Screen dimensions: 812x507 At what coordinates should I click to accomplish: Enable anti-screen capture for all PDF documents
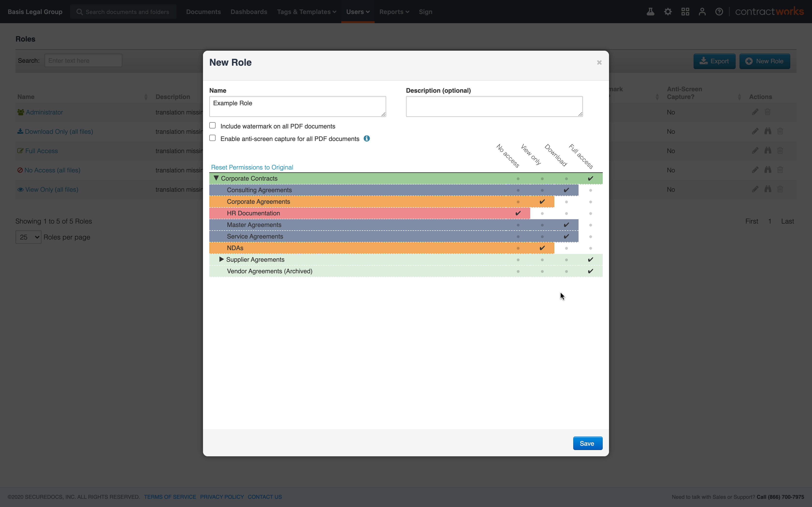pos(212,137)
